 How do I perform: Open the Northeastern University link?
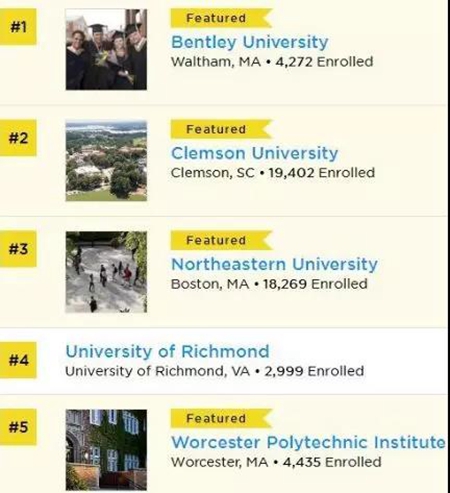pos(274,264)
